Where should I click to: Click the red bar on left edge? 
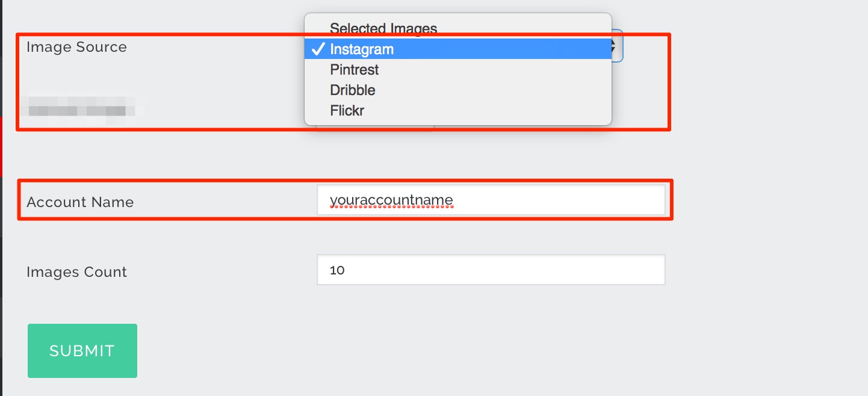click(x=1, y=146)
